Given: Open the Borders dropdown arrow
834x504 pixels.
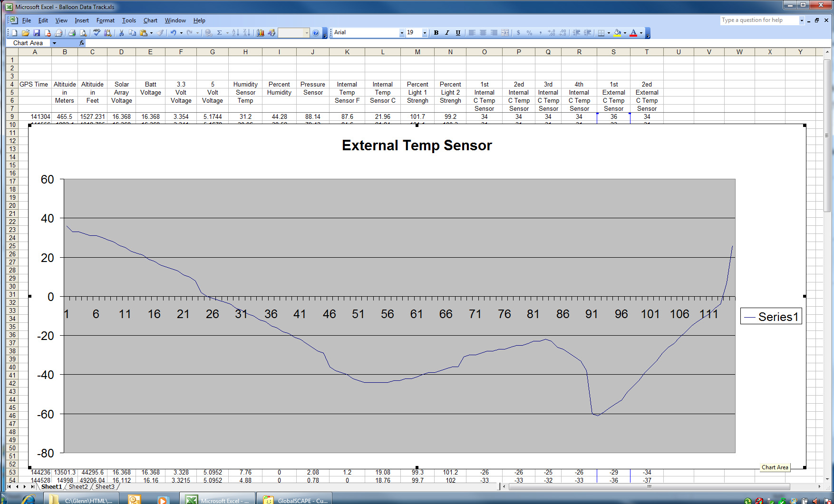Looking at the screenshot, I should (x=609, y=33).
